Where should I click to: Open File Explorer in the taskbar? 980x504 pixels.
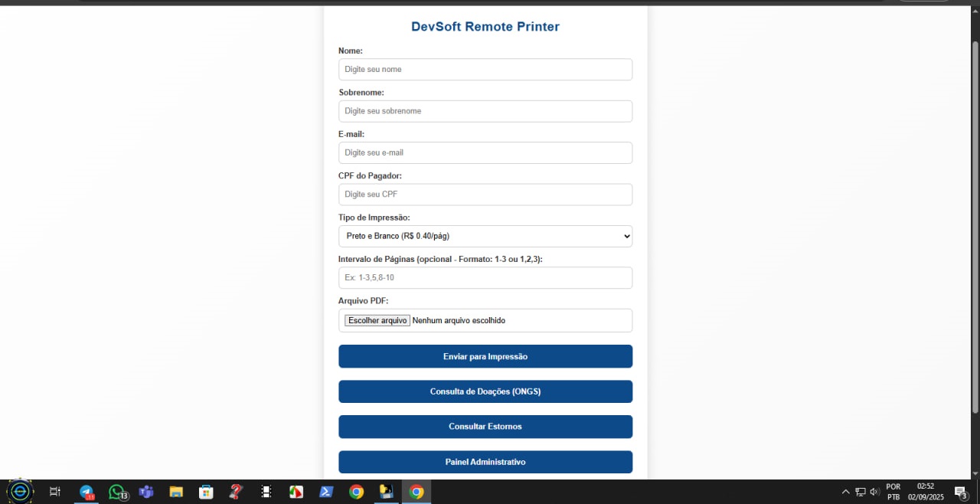176,492
